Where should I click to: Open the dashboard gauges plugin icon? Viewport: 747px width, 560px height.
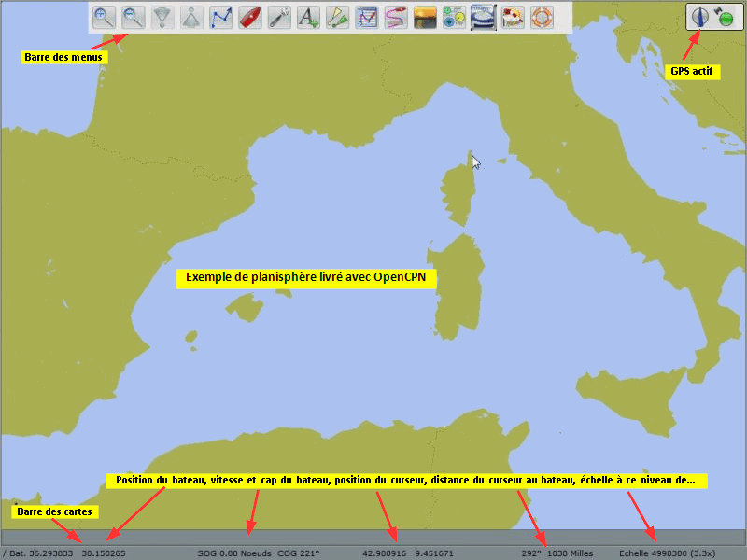point(454,18)
